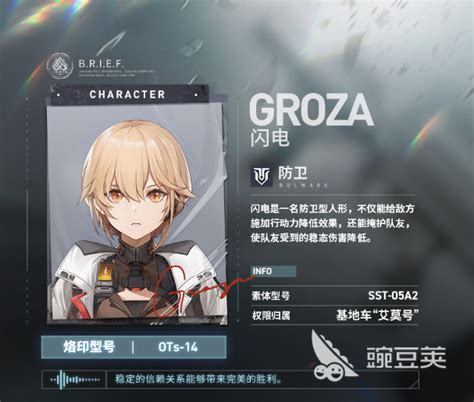Screen dimensions: 474x402
Task: Click the pea pod watermark logo
Action: (334, 356)
